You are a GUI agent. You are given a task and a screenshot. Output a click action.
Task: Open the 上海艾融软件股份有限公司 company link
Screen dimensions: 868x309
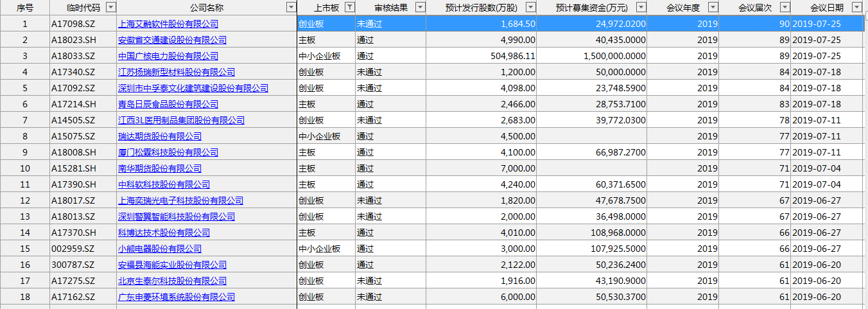pos(168,24)
